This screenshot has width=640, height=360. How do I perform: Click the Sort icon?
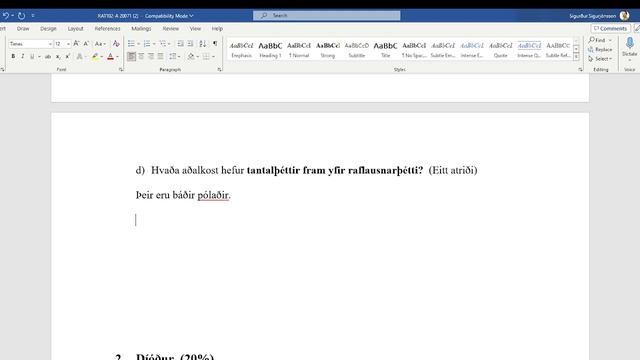202,44
